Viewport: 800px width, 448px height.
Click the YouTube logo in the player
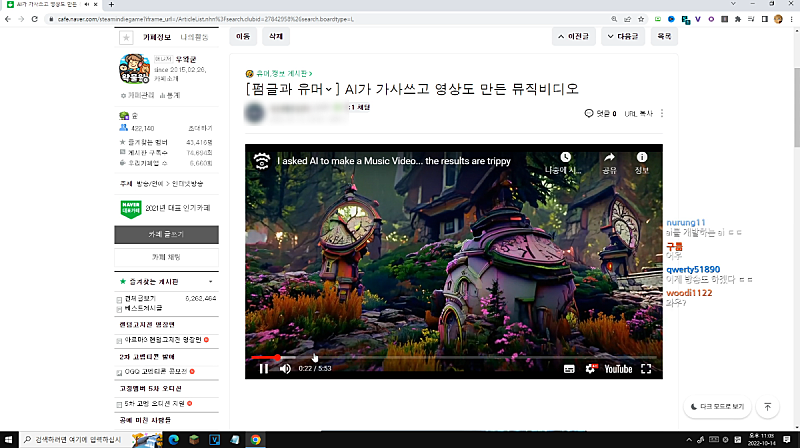pyautogui.click(x=616, y=369)
